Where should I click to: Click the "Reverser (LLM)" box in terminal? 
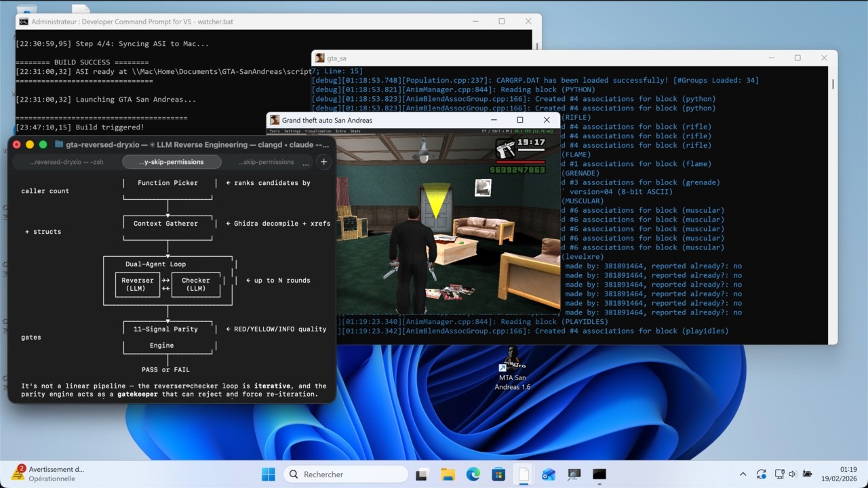point(138,284)
